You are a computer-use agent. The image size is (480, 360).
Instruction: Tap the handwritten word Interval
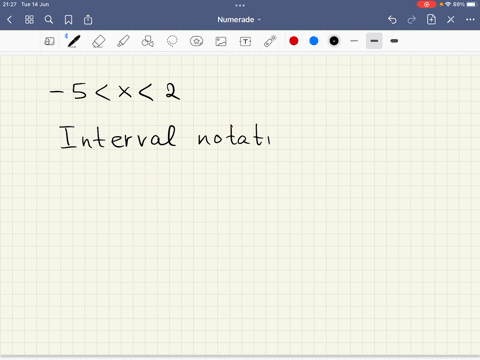click(118, 137)
